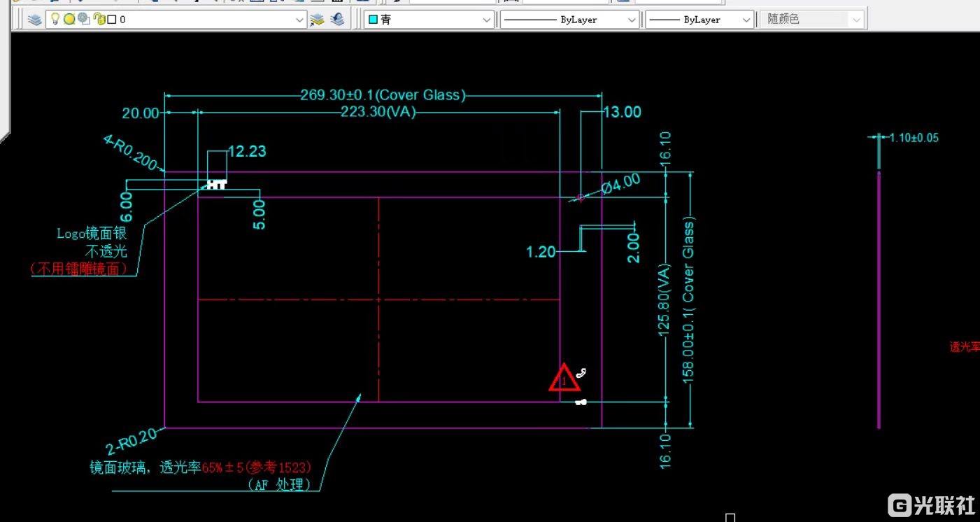Click the Layer Previous icon
This screenshot has height=522, width=980.
pyautogui.click(x=338, y=20)
